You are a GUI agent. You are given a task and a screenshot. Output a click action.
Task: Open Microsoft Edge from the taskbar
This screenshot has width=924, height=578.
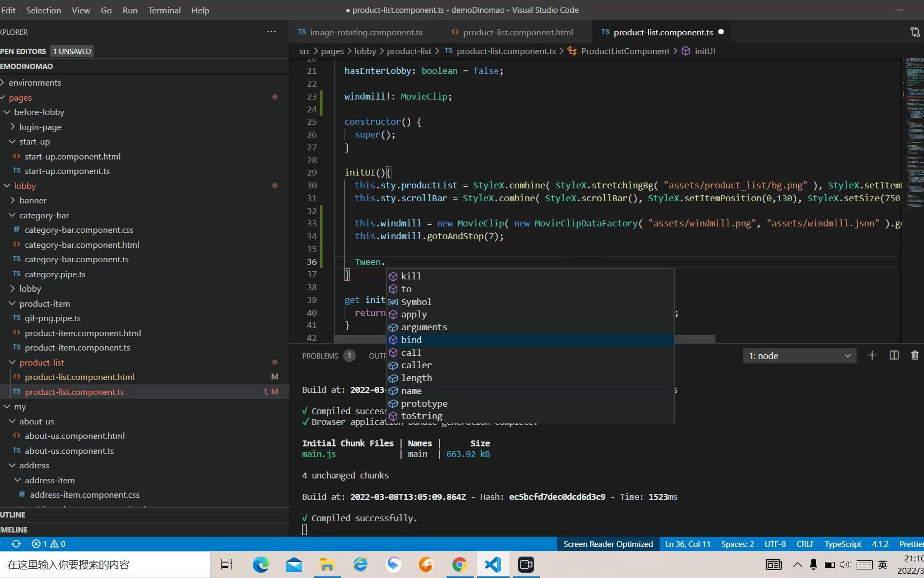pyautogui.click(x=261, y=565)
